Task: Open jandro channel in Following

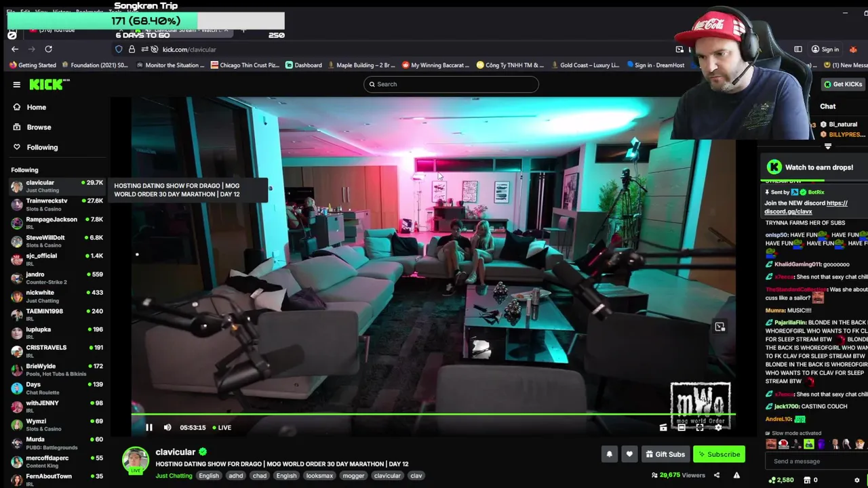Action: pos(57,277)
